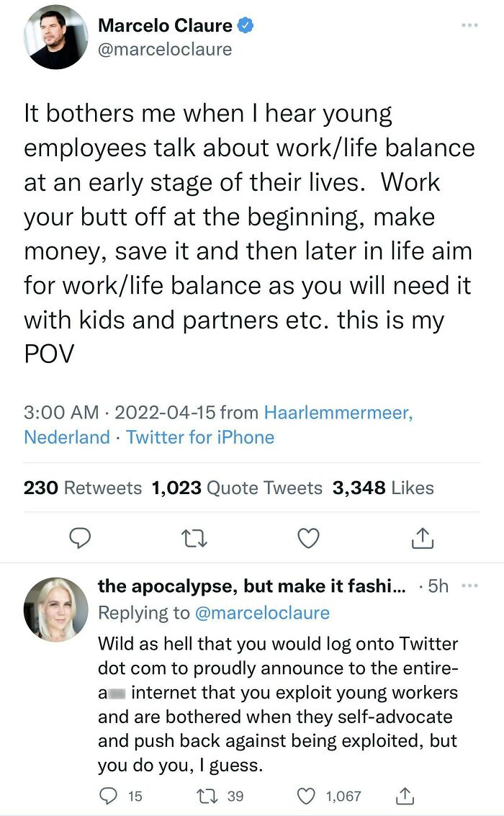Image resolution: width=504 pixels, height=816 pixels.
Task: View the 1,023 Quote Tweets
Action: coord(237,488)
